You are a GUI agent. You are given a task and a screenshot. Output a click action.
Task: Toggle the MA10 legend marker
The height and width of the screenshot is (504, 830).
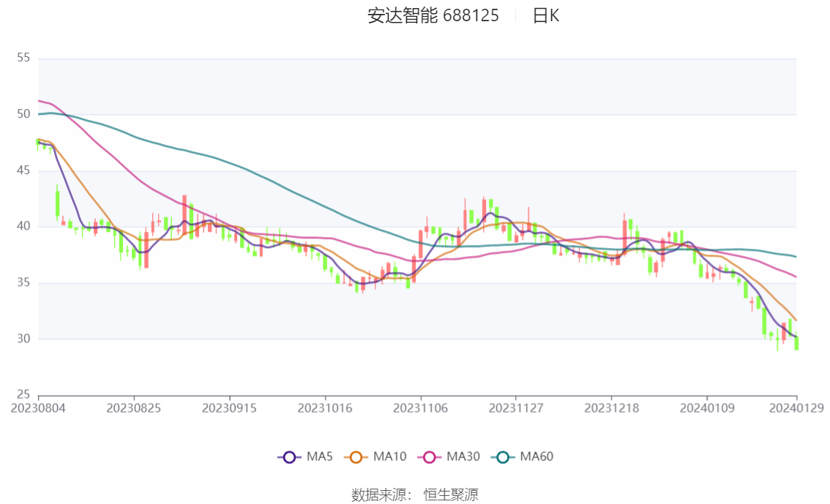click(x=356, y=457)
